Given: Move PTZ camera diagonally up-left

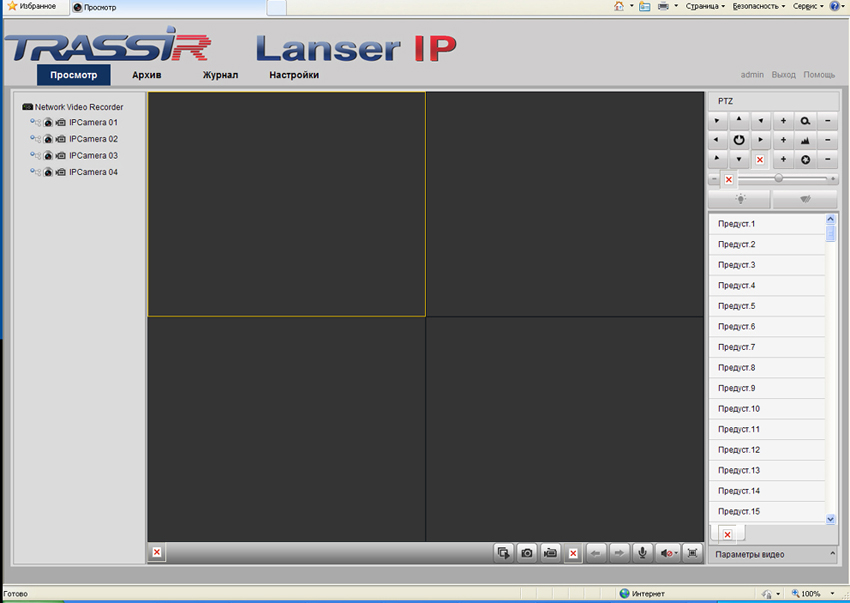Looking at the screenshot, I should pos(717,120).
